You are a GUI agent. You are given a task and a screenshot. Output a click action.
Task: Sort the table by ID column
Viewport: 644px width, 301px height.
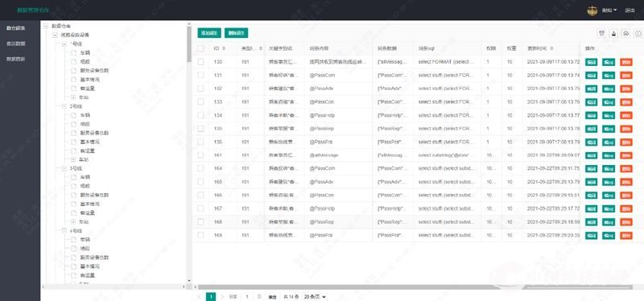click(224, 48)
